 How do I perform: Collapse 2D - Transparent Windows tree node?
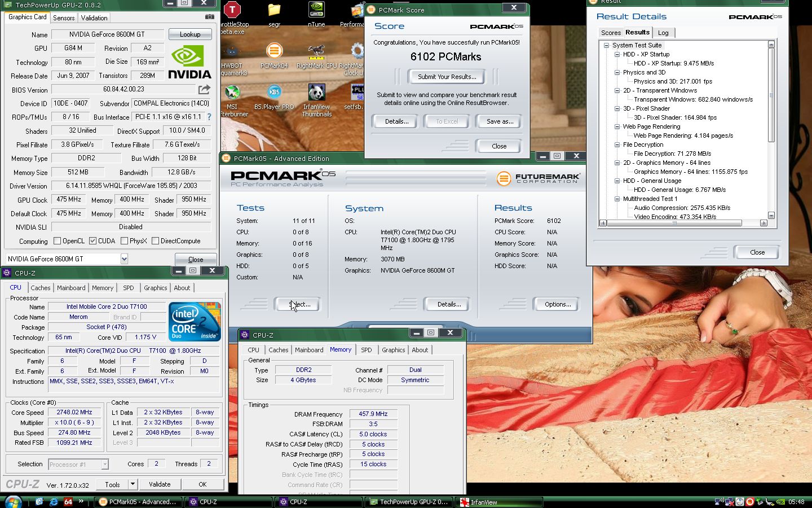[617, 90]
